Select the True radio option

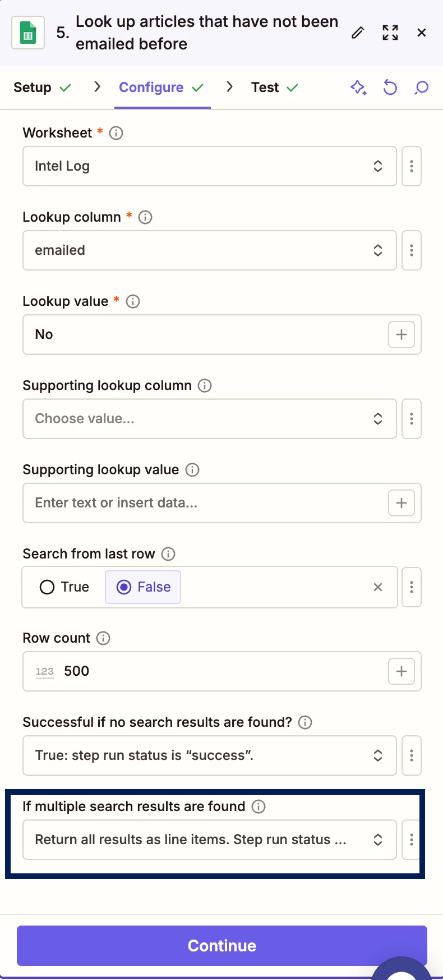[x=47, y=587]
